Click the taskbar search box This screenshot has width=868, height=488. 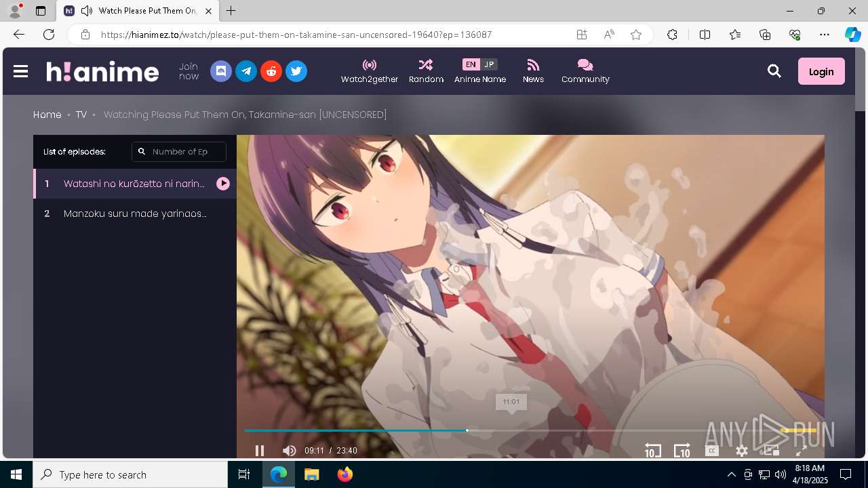point(130,474)
